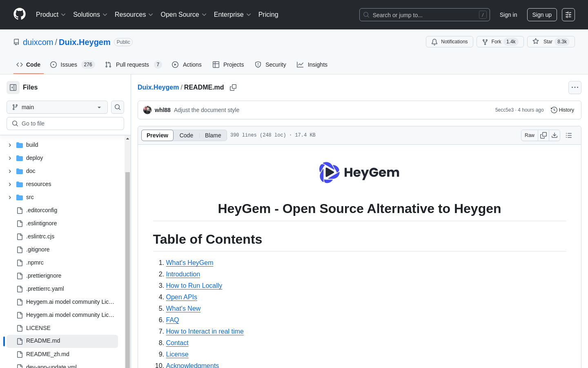Viewport: 588px width, 368px height.
Task: Open Duix.Heygem breadcrumb link
Action: [x=158, y=88]
